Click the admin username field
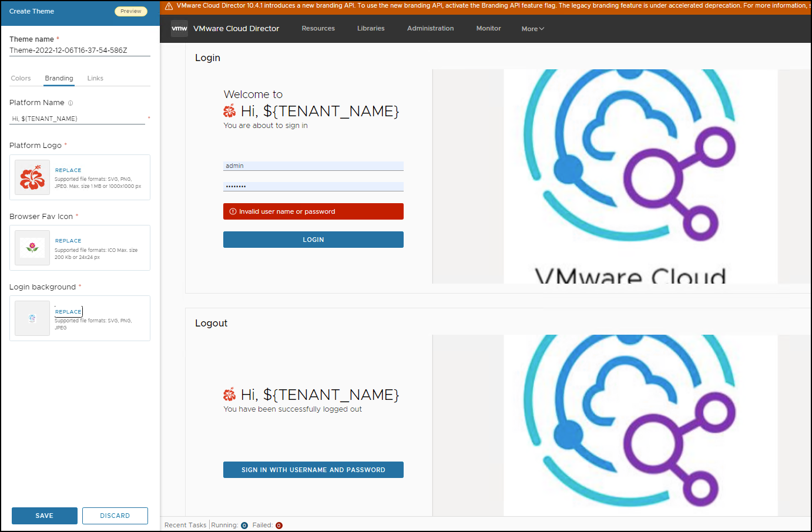 click(x=313, y=166)
